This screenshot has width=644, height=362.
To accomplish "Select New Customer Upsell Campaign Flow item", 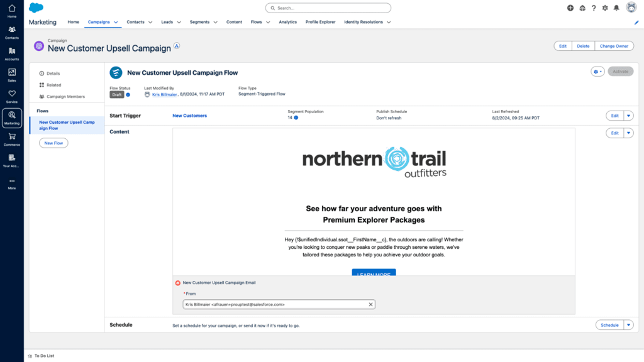I will [67, 125].
